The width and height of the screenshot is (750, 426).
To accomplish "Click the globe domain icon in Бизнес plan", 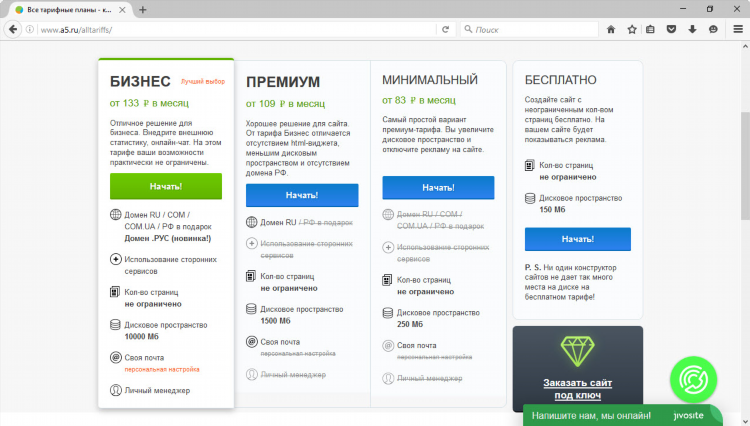I will tap(115, 215).
